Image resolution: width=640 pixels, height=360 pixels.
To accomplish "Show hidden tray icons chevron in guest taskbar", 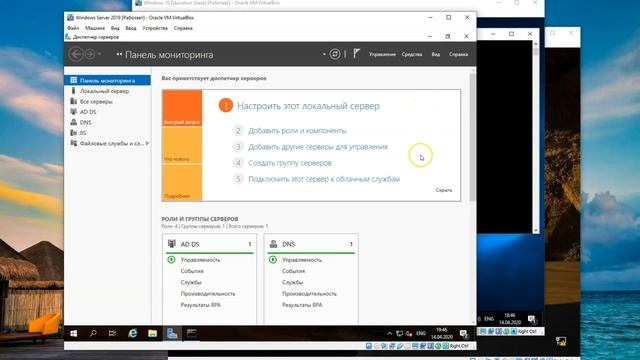I will [x=389, y=334].
